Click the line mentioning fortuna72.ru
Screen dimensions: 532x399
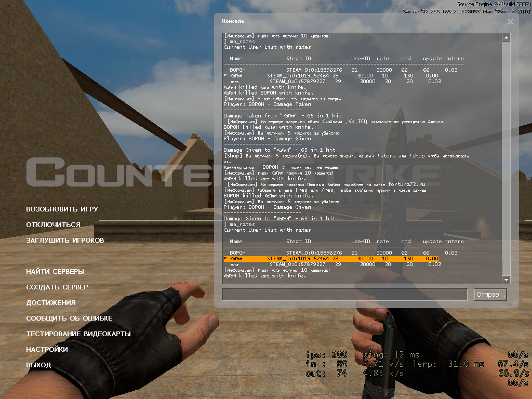pos(326,184)
